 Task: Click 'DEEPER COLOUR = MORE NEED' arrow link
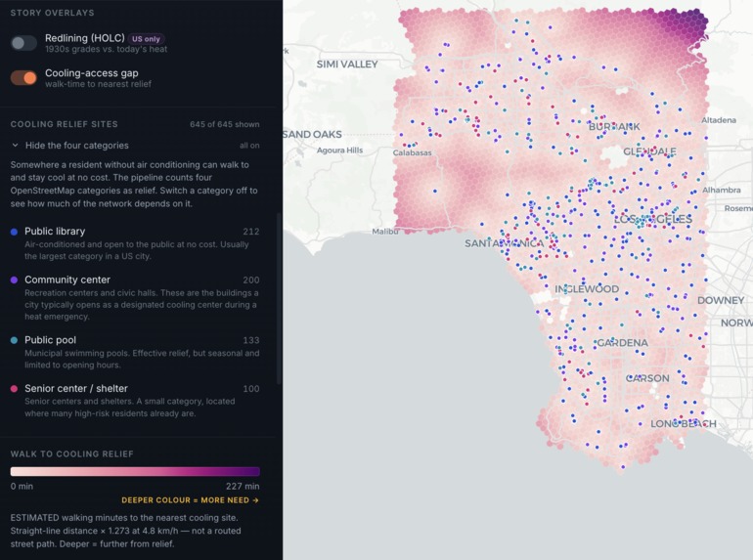click(190, 500)
